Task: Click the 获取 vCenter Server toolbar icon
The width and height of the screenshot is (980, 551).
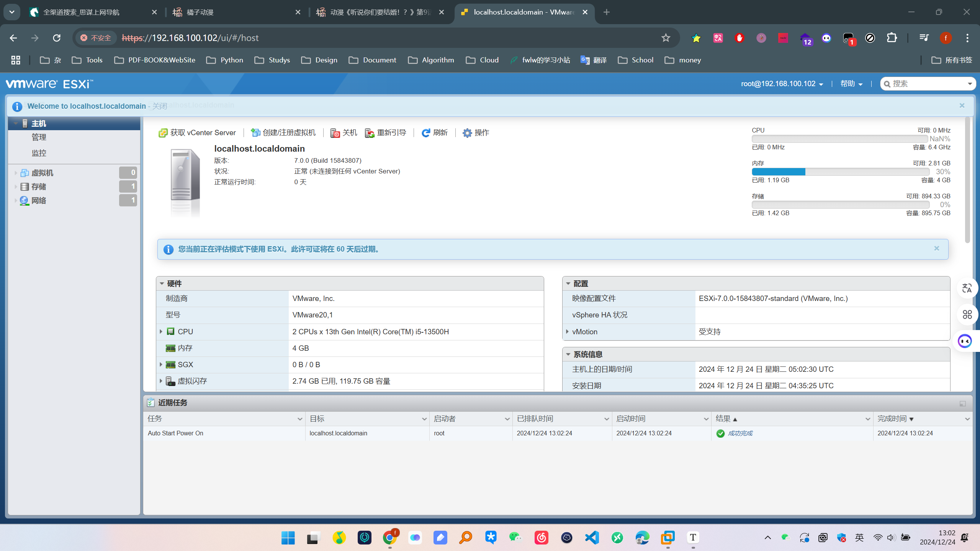Action: point(163,133)
